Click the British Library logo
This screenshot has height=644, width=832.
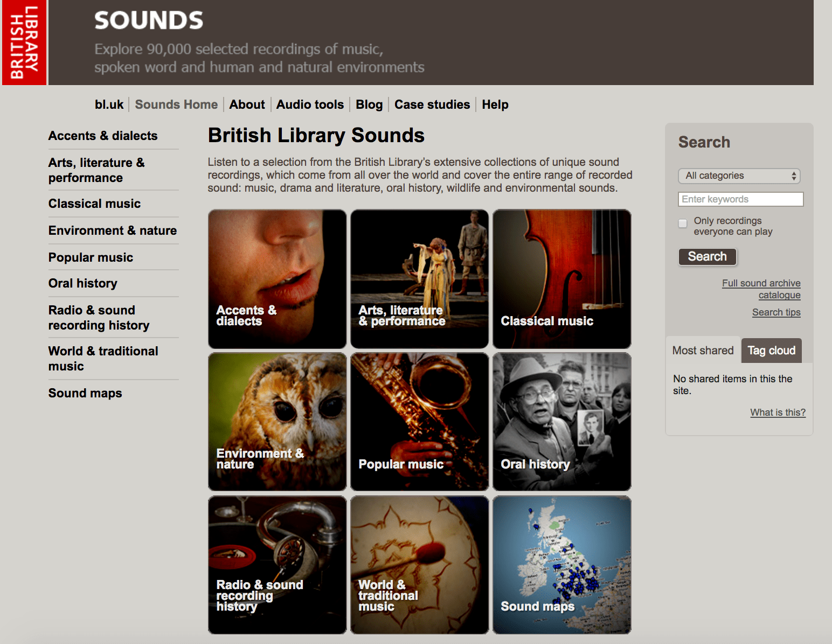click(x=24, y=43)
